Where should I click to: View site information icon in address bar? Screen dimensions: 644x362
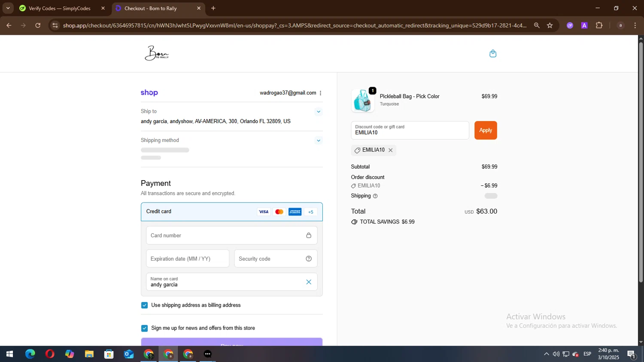click(55, 25)
